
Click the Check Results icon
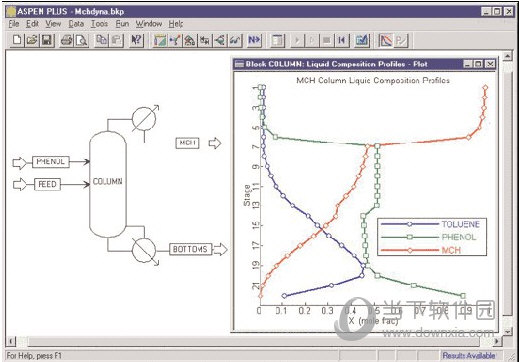[362, 40]
